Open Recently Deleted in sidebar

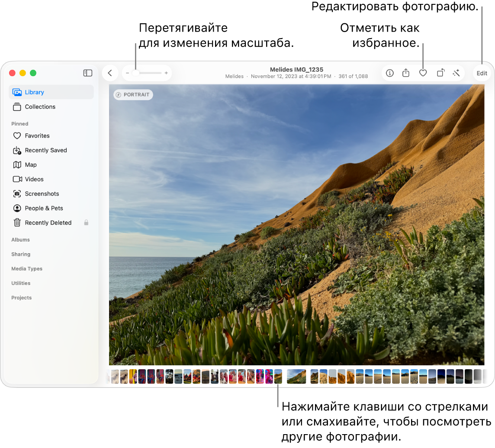[48, 222]
